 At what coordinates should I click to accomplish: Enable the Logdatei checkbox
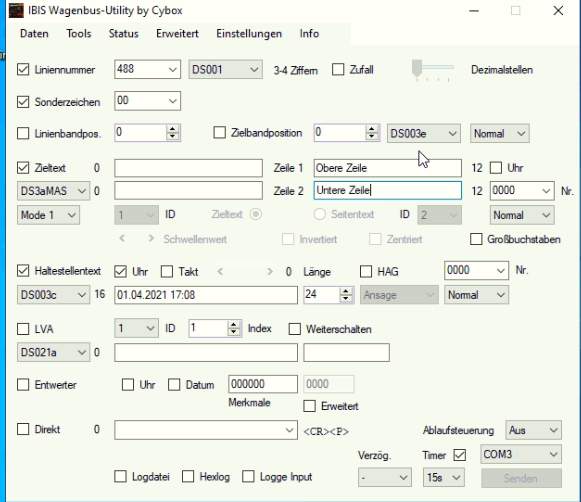120,476
